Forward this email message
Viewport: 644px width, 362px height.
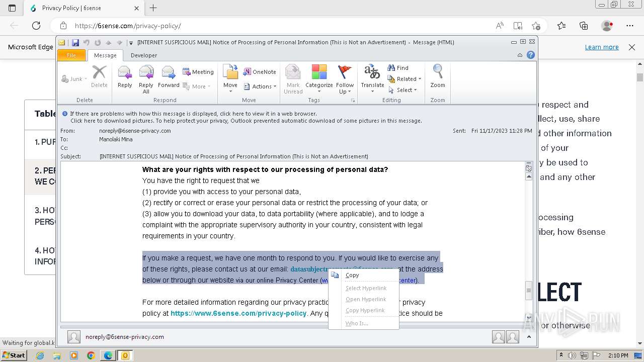pos(169,77)
